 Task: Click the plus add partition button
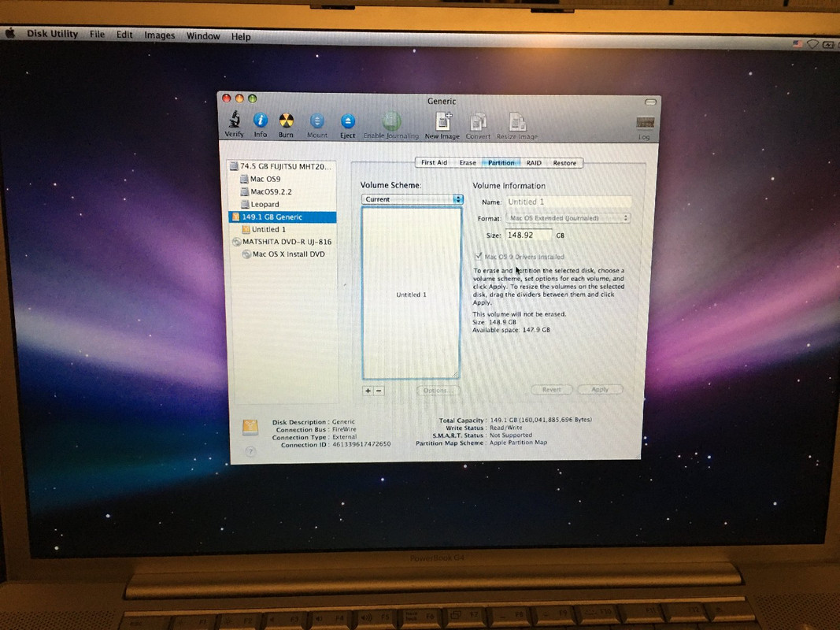[368, 391]
